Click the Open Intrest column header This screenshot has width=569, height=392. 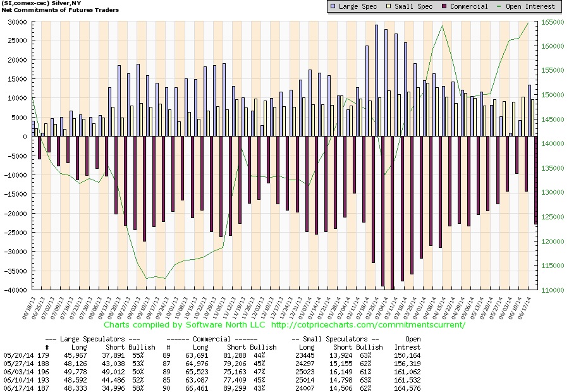tap(408, 343)
